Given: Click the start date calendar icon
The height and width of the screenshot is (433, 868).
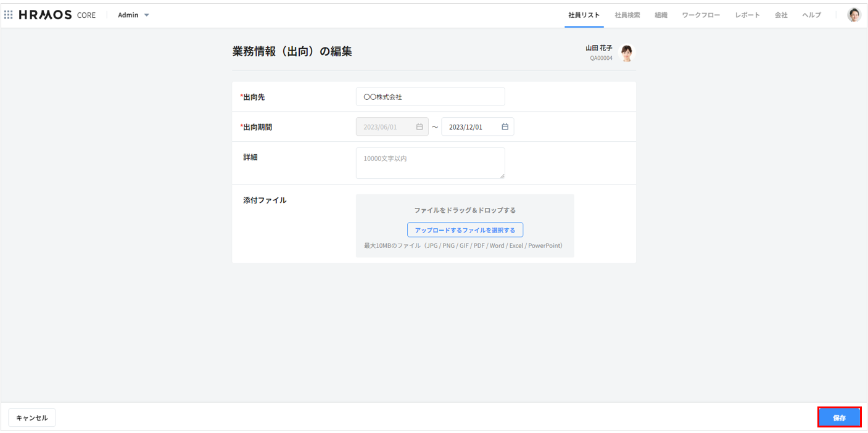Looking at the screenshot, I should [x=420, y=127].
